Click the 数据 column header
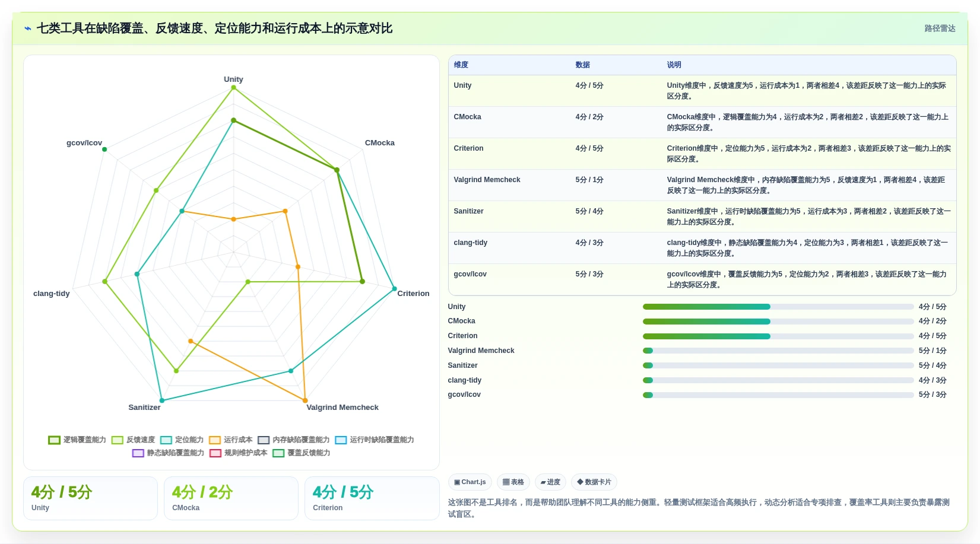The height and width of the screenshot is (544, 980). coord(583,65)
